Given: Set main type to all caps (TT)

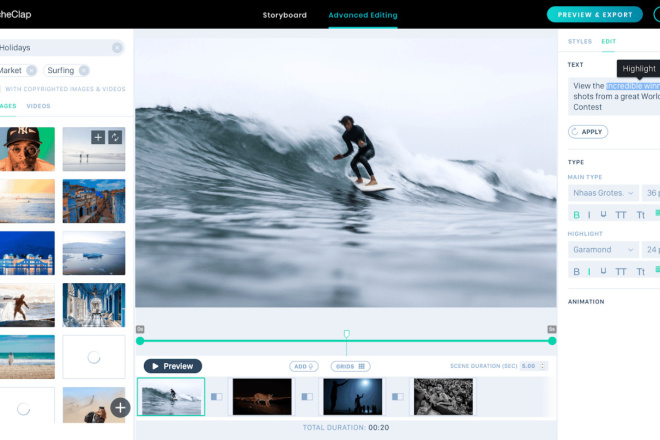Looking at the screenshot, I should tap(620, 215).
